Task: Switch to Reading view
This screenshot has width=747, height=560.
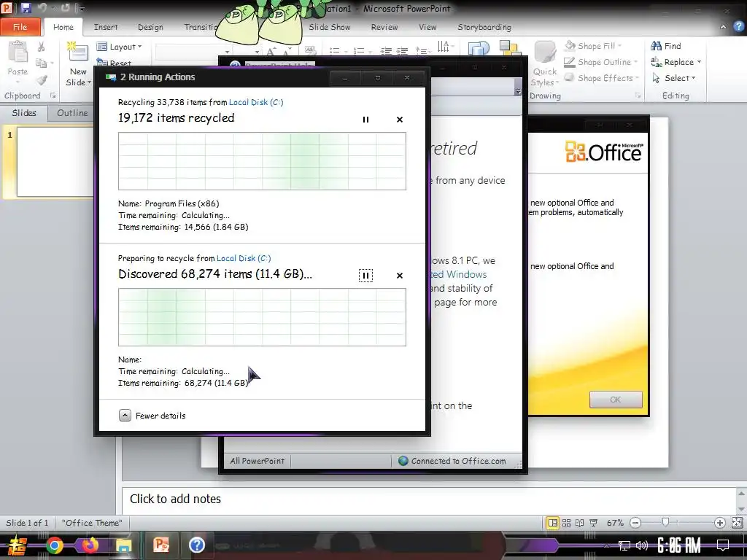Action: click(x=579, y=523)
